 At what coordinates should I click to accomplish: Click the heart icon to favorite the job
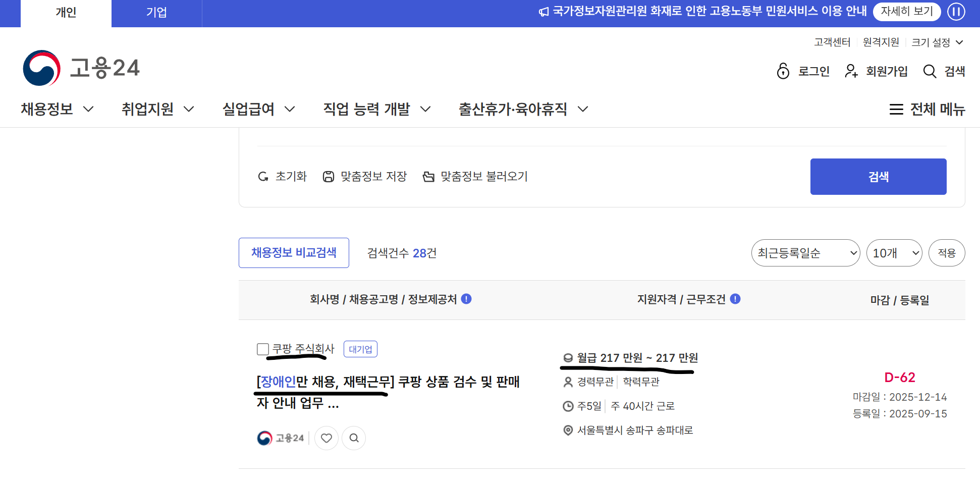tap(326, 438)
